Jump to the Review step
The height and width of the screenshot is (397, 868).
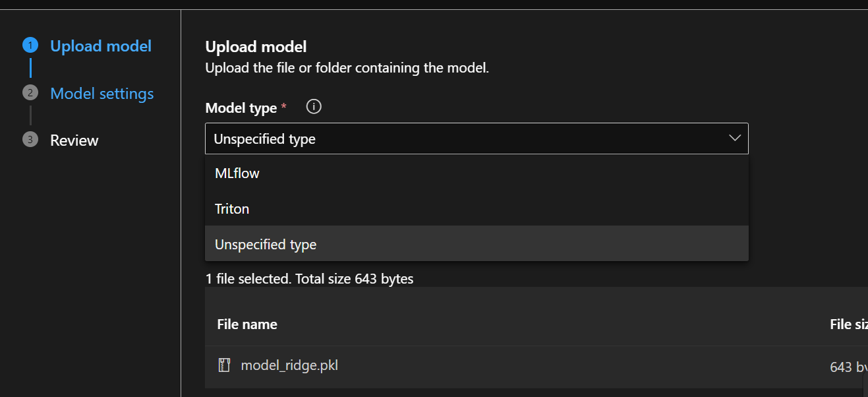tap(74, 140)
